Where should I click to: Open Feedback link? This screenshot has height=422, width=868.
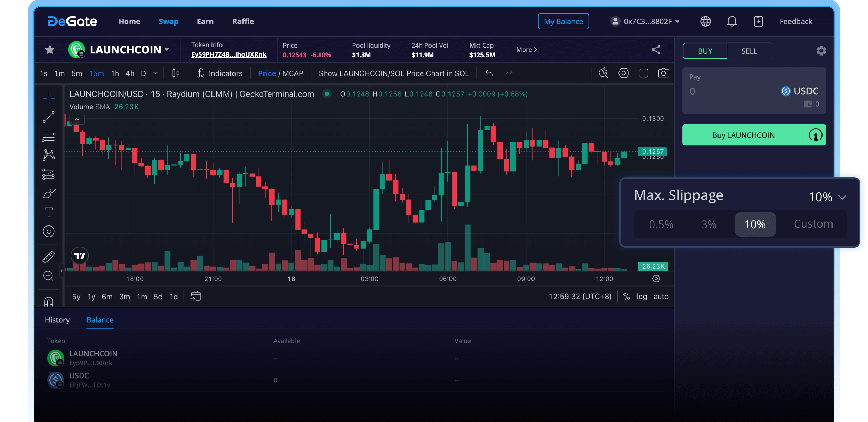(x=796, y=21)
